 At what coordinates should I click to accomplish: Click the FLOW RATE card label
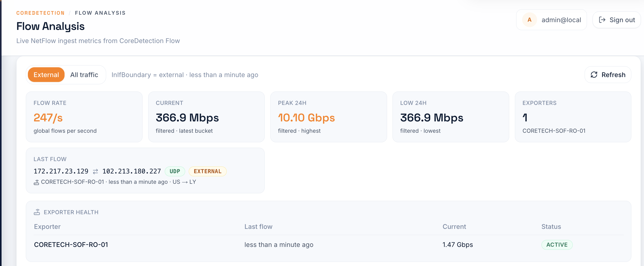click(x=50, y=103)
